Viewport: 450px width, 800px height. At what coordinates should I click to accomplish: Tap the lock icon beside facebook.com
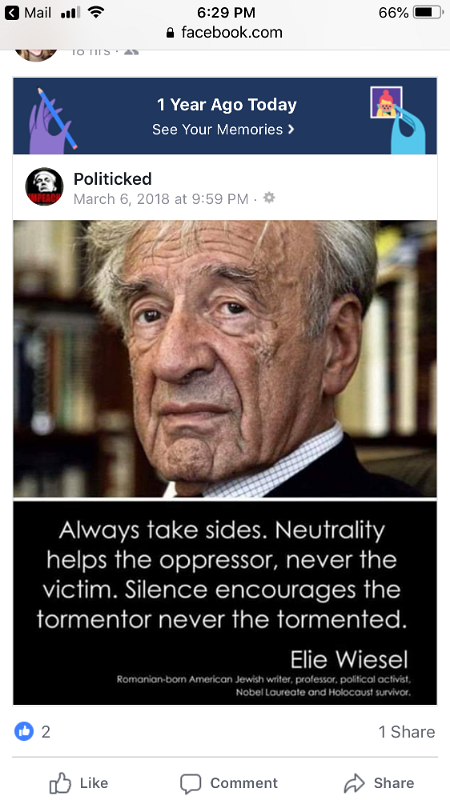[x=170, y=33]
